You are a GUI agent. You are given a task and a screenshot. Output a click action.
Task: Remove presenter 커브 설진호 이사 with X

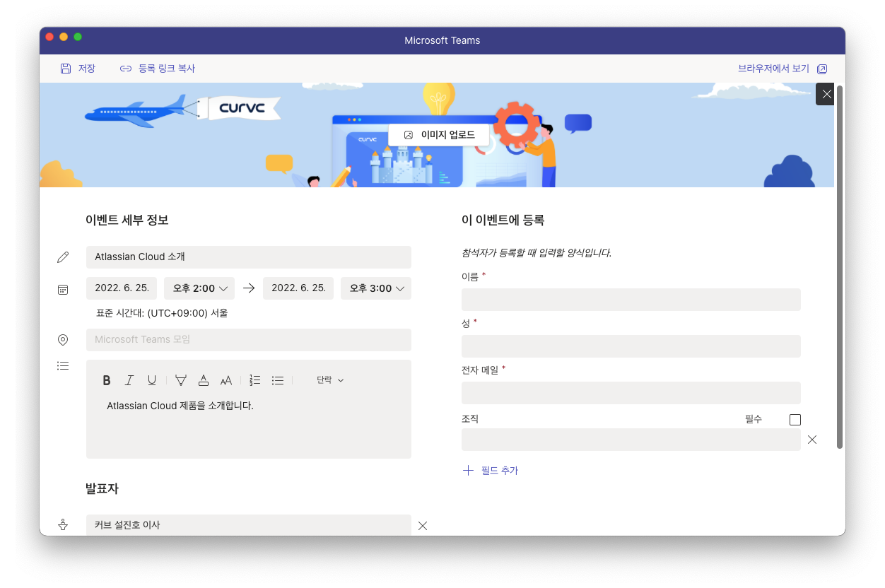423,526
